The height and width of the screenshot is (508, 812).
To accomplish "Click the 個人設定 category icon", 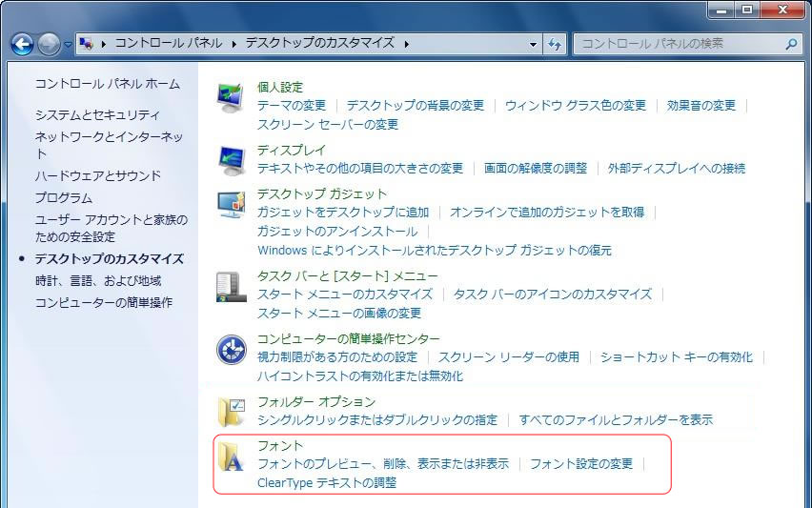I will 231,96.
